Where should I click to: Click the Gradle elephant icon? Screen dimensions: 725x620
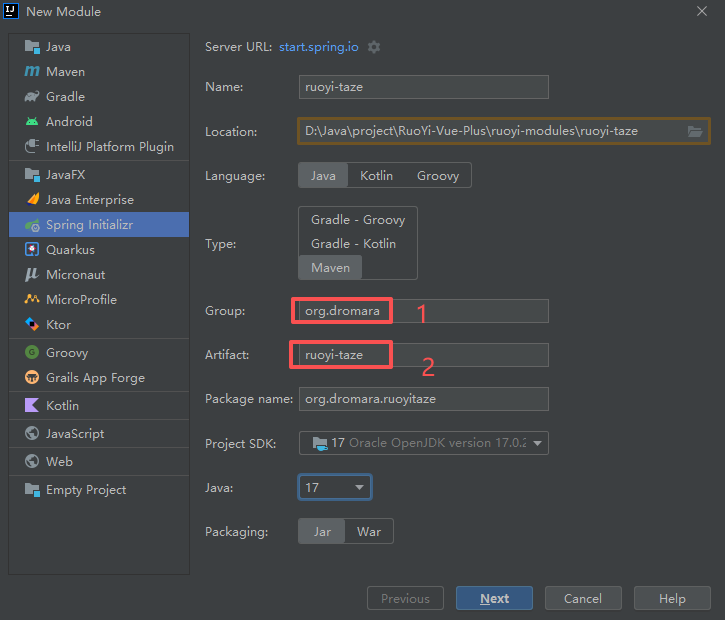click(32, 96)
